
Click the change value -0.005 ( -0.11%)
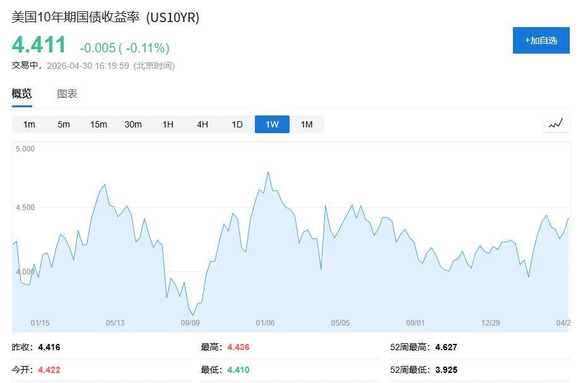tap(124, 48)
